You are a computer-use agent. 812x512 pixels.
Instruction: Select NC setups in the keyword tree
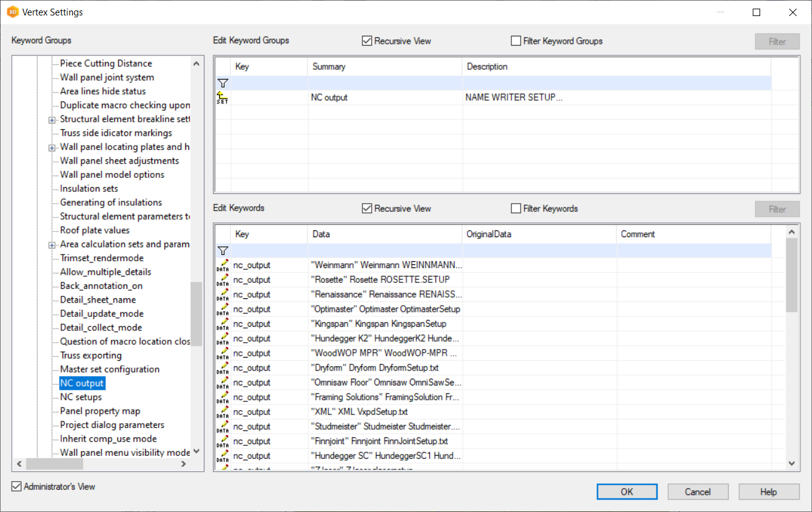point(81,397)
